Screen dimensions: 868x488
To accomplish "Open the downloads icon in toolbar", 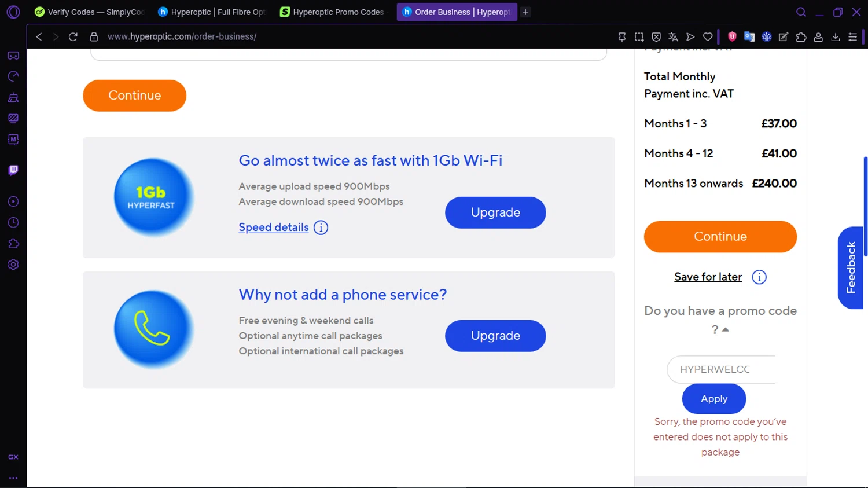I will (x=836, y=37).
